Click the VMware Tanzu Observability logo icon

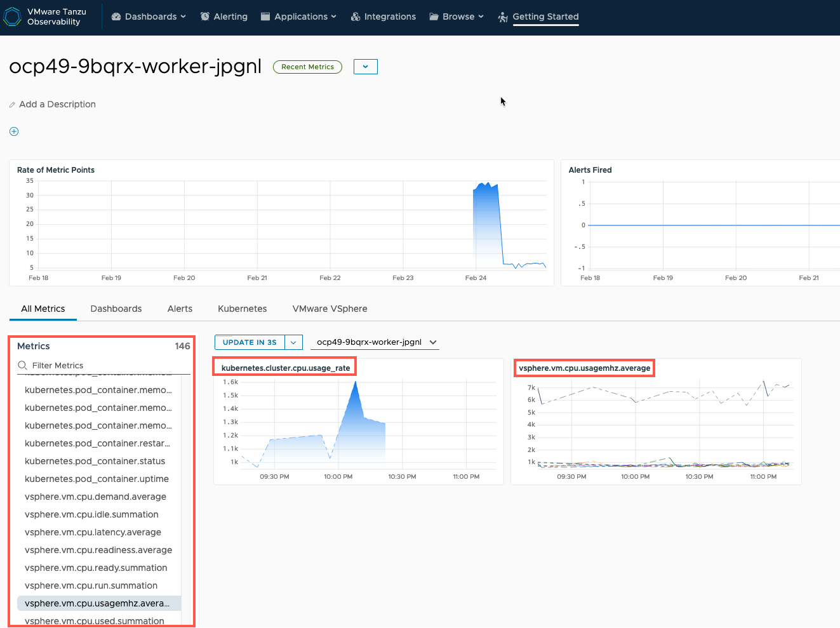[x=12, y=17]
